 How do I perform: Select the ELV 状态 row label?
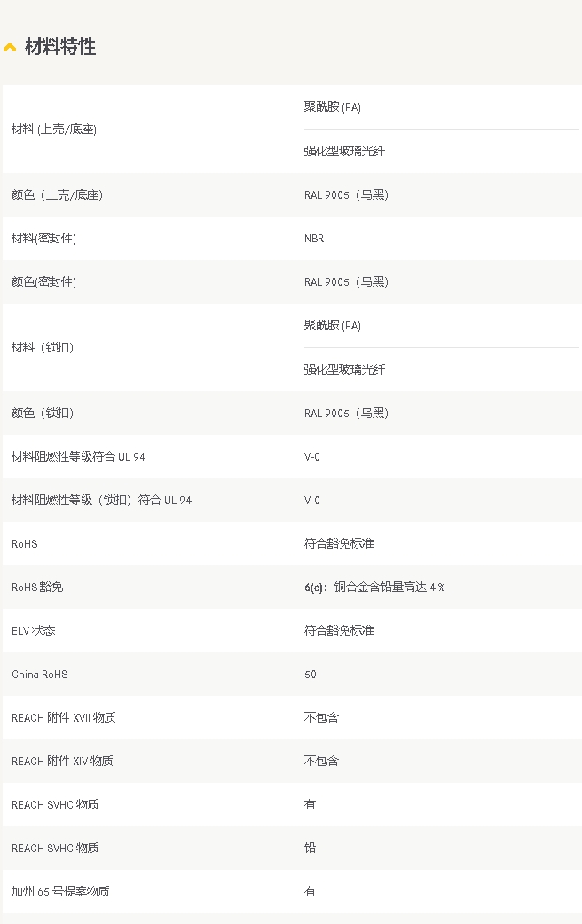35,631
